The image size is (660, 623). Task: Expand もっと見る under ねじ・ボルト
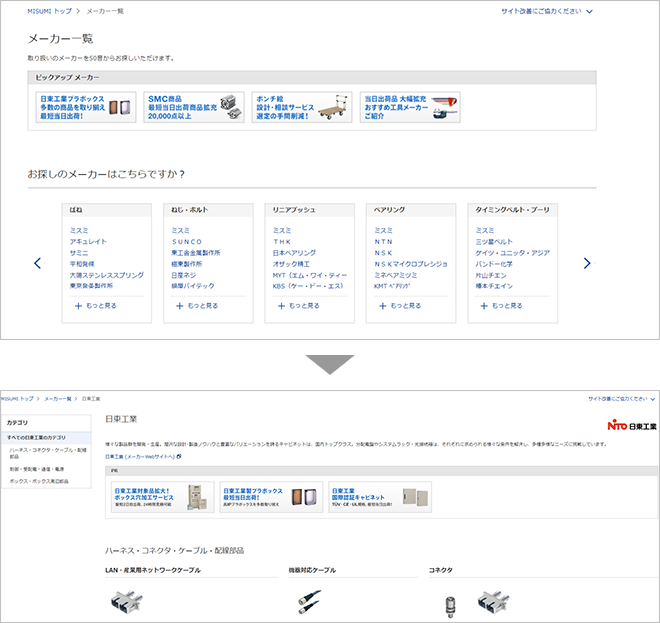(x=197, y=305)
